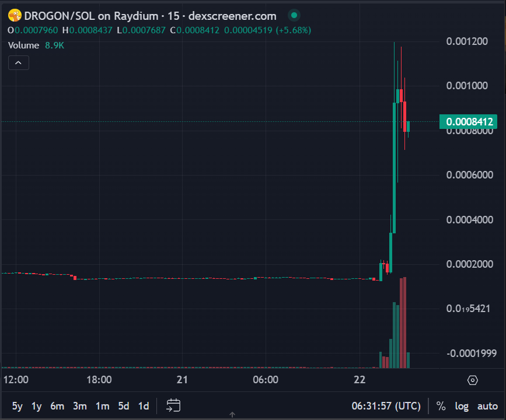This screenshot has width=506, height=420.
Task: Click the green market status dot
Action: click(294, 15)
